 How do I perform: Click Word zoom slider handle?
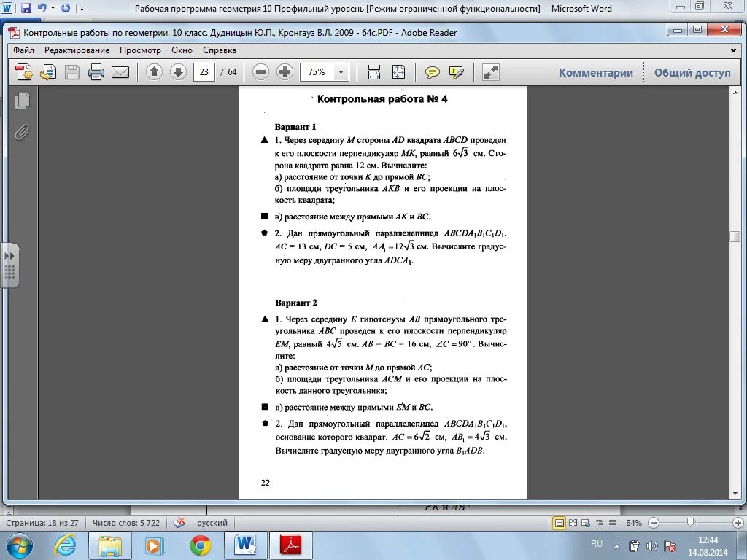pyautogui.click(x=690, y=522)
